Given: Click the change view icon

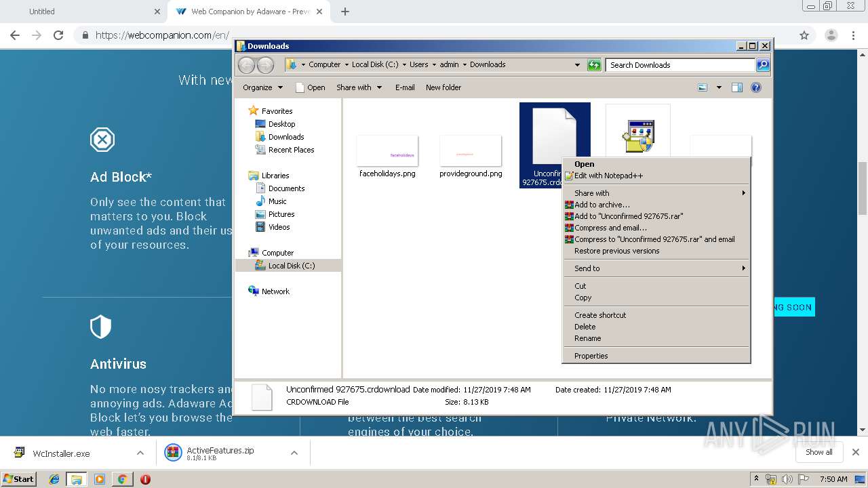Looking at the screenshot, I should point(703,87).
